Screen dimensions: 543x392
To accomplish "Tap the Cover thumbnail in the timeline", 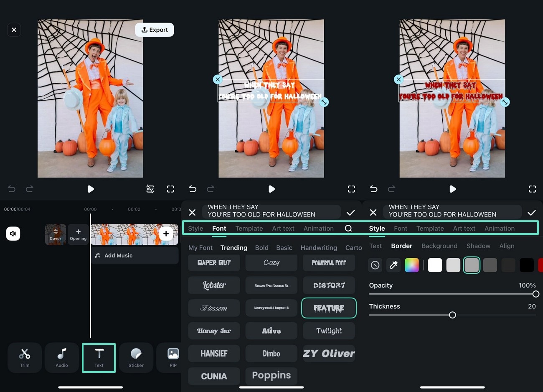I will pos(56,234).
